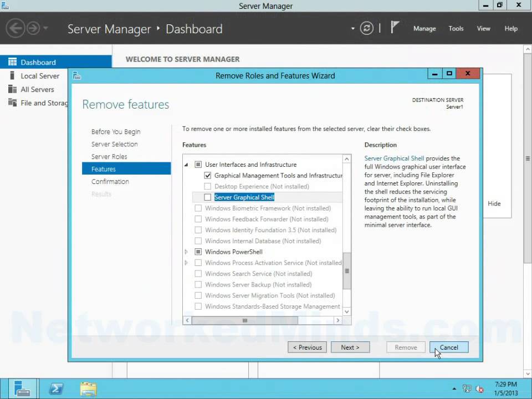Click the Windows Feedback Forwarder checkbox

[198, 219]
